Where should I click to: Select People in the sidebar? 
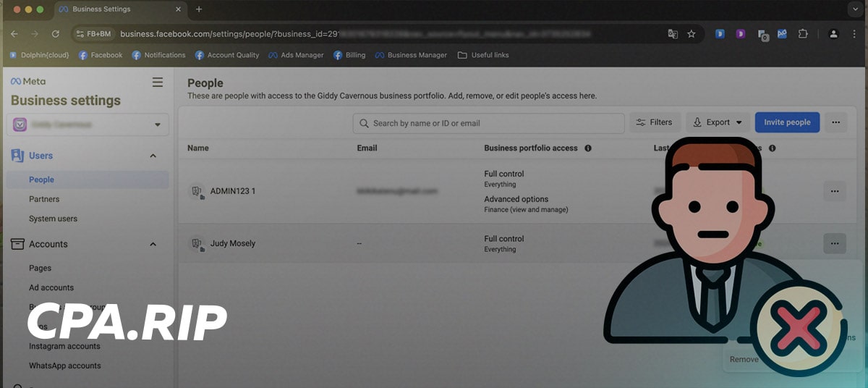(88, 180)
